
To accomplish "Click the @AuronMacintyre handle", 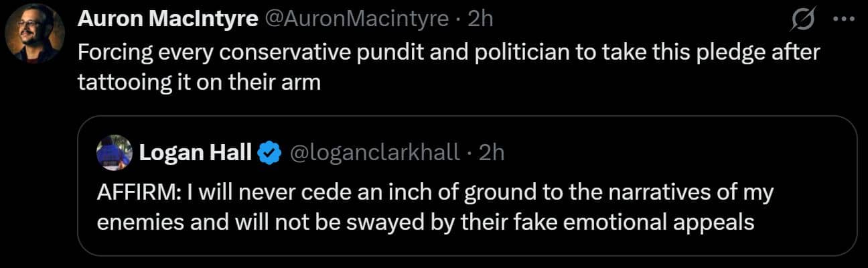I will 356,19.
